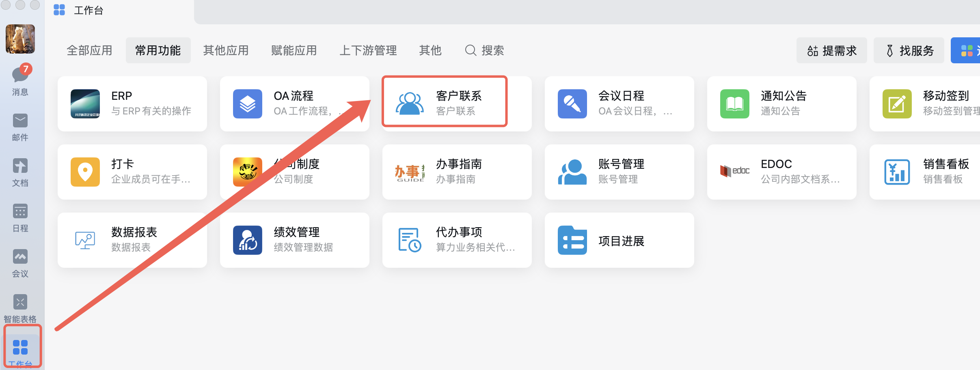
Task: Open the 绩效管理 performance management app
Action: pos(248,240)
